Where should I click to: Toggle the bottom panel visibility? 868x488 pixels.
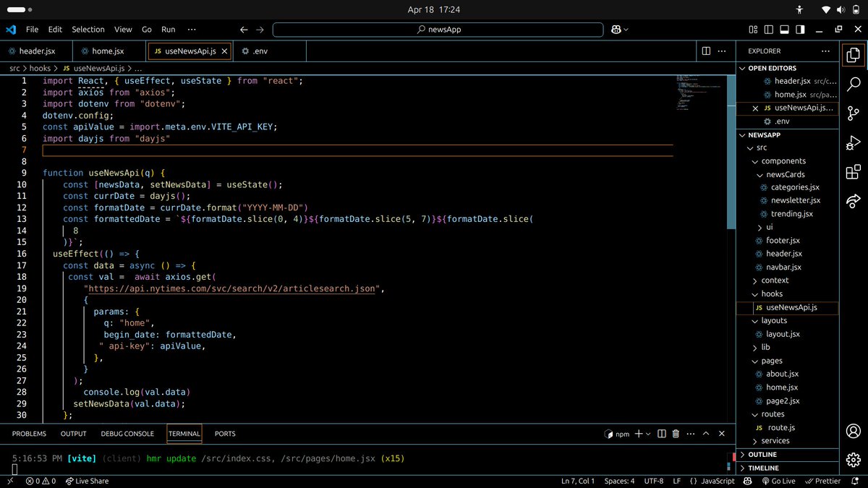pyautogui.click(x=785, y=30)
